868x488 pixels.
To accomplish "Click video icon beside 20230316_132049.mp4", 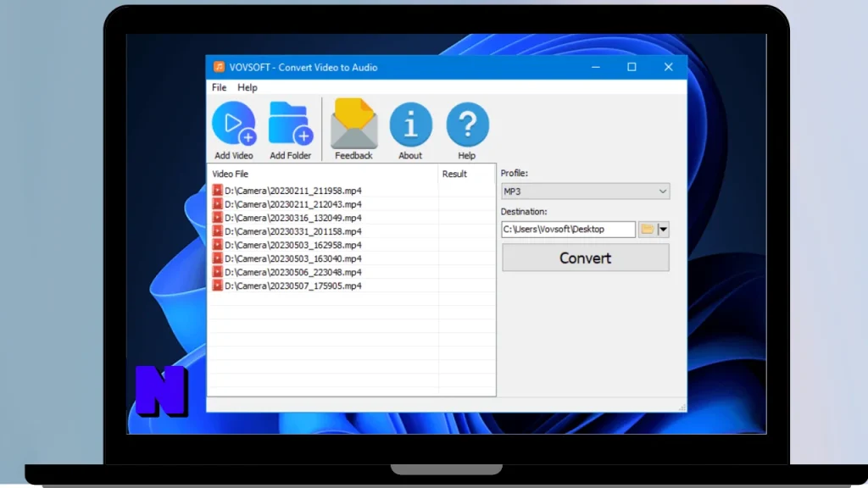I will pos(217,218).
